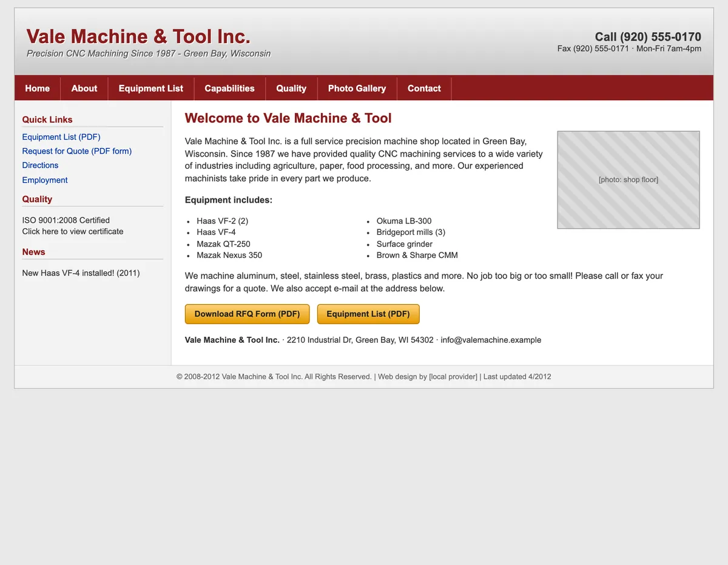Screen dimensions: 728x565
Task: Open the Home nav item
Action: [38, 89]
